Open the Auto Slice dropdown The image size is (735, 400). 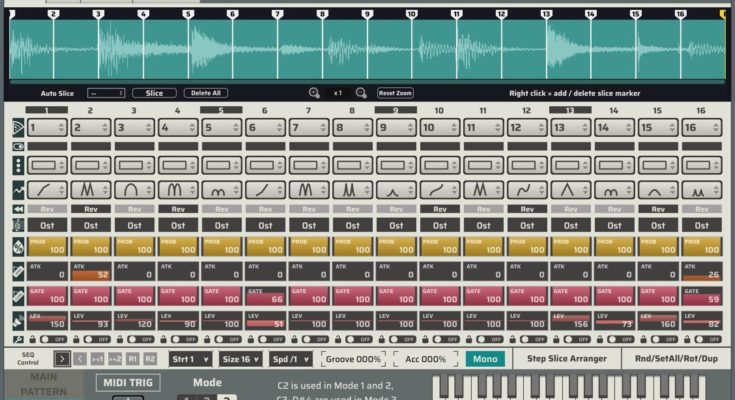[105, 93]
